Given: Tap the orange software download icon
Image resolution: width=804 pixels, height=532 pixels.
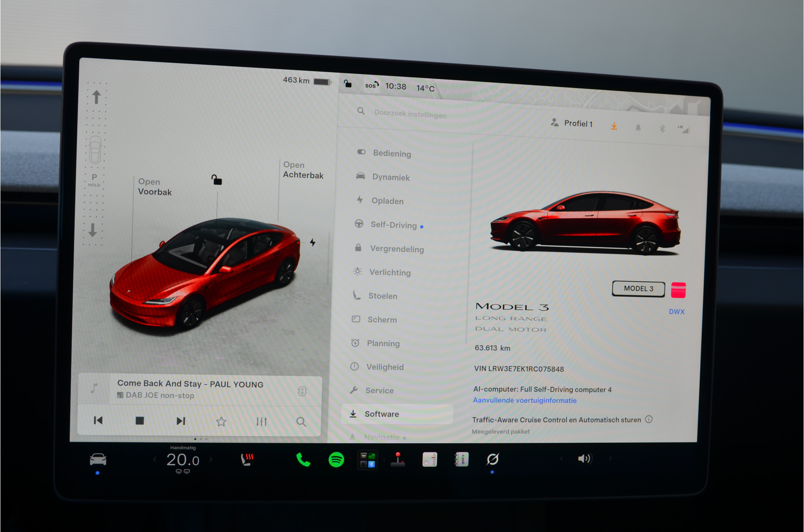Looking at the screenshot, I should click(614, 126).
